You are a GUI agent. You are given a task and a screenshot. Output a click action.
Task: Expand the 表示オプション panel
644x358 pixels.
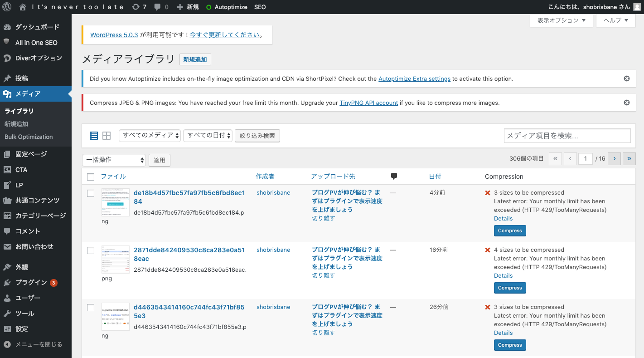562,20
